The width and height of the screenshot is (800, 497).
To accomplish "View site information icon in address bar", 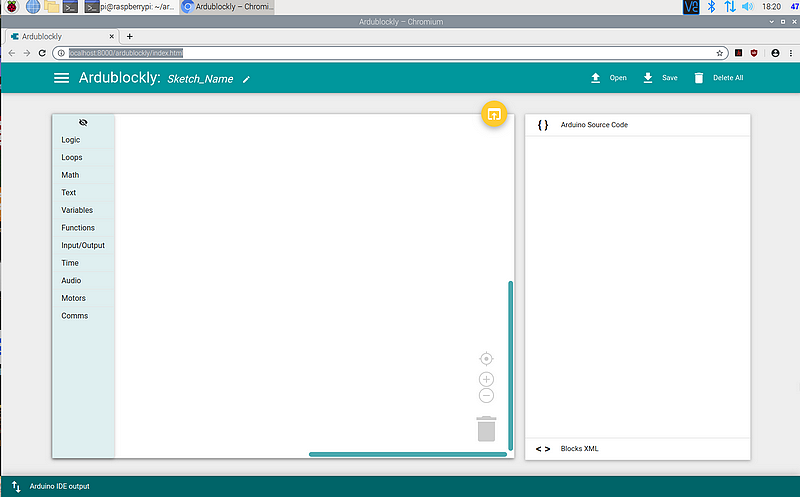I will (x=61, y=53).
